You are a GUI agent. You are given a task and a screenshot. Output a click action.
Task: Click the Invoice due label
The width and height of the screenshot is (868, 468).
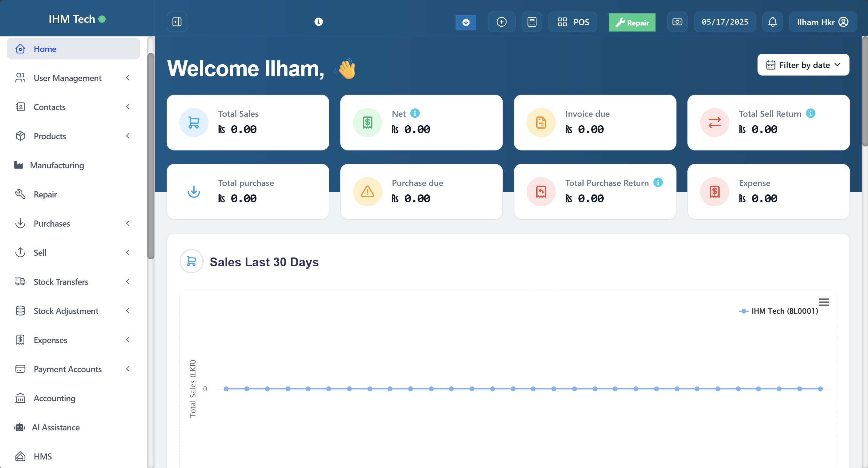click(587, 114)
